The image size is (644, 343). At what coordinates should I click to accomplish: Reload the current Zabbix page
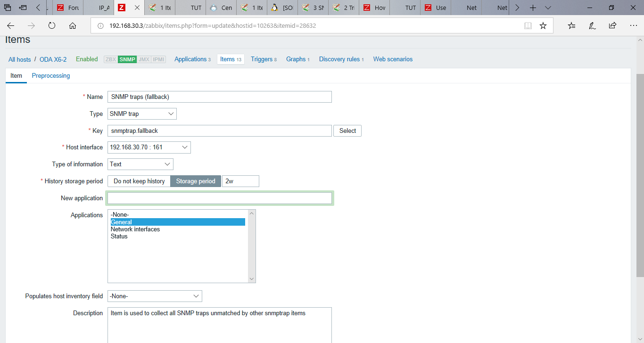click(52, 26)
